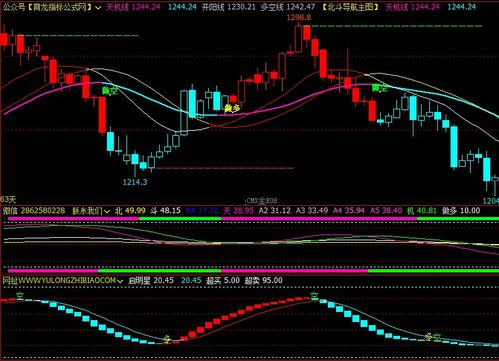Click the 63天 period label
The width and height of the screenshot is (499, 361).
[8, 199]
